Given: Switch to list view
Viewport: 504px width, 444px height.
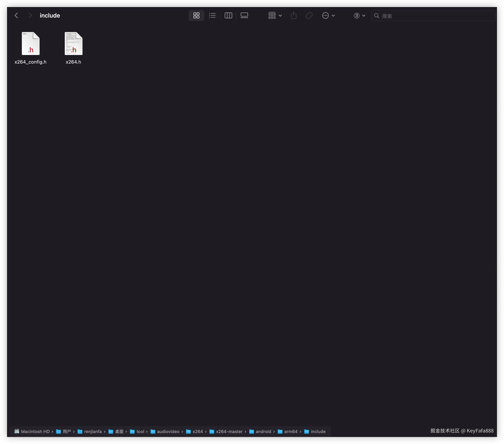Looking at the screenshot, I should (212, 16).
